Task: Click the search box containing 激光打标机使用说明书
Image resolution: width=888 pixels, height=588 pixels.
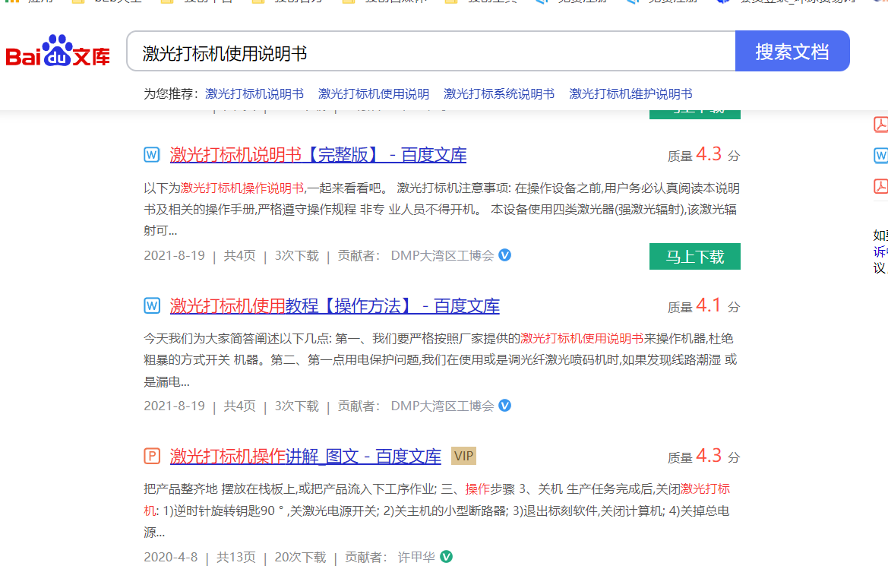Action: (x=431, y=51)
